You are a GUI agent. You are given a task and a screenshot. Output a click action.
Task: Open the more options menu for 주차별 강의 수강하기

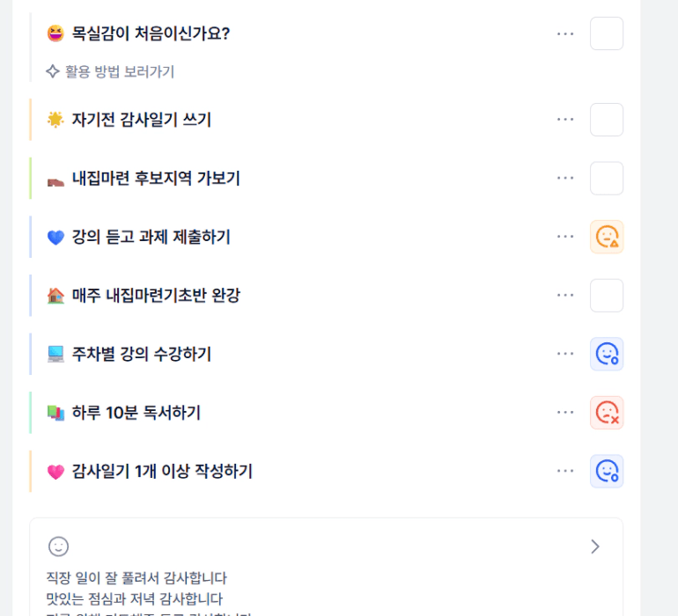click(x=565, y=354)
